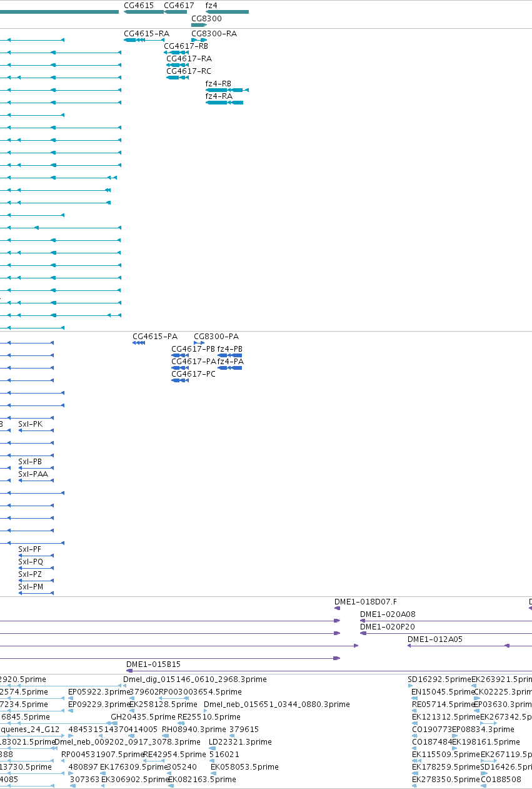Screen dimensions: 532x789
Task: Select the EK306902.5prime EST label
Action: [135, 780]
